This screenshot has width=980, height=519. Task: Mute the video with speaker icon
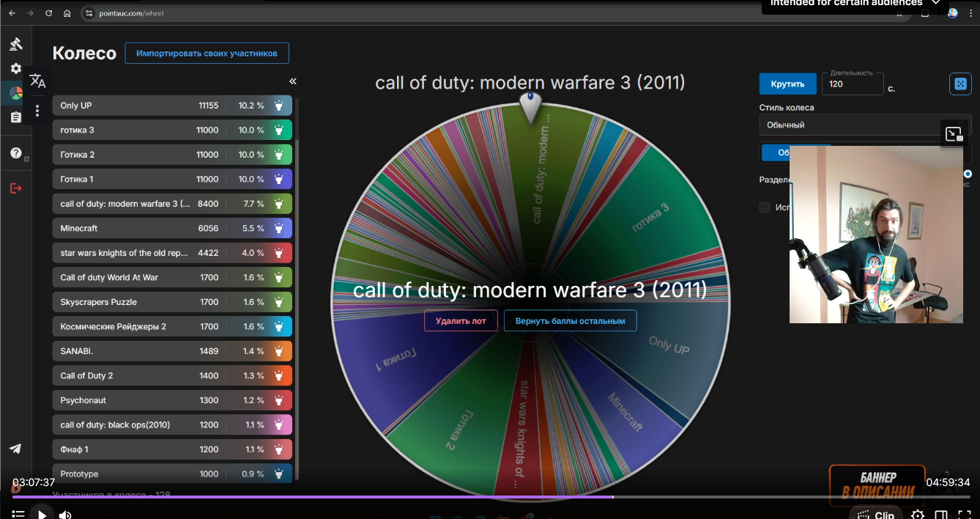click(65, 515)
